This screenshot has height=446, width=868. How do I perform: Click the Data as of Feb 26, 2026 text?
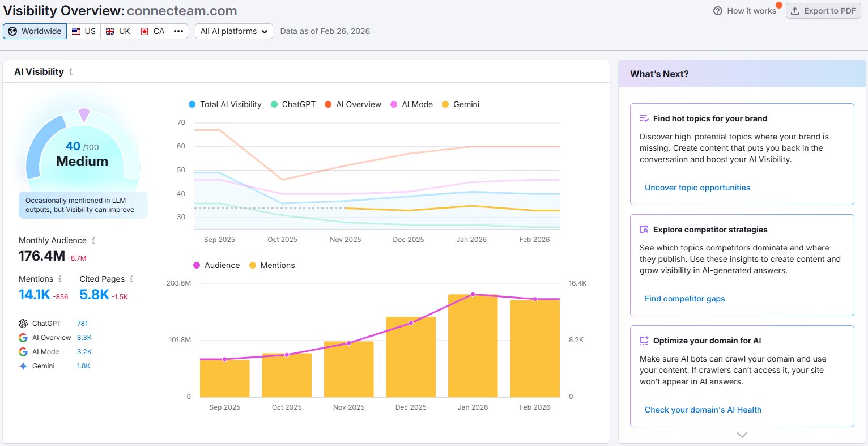coord(325,31)
